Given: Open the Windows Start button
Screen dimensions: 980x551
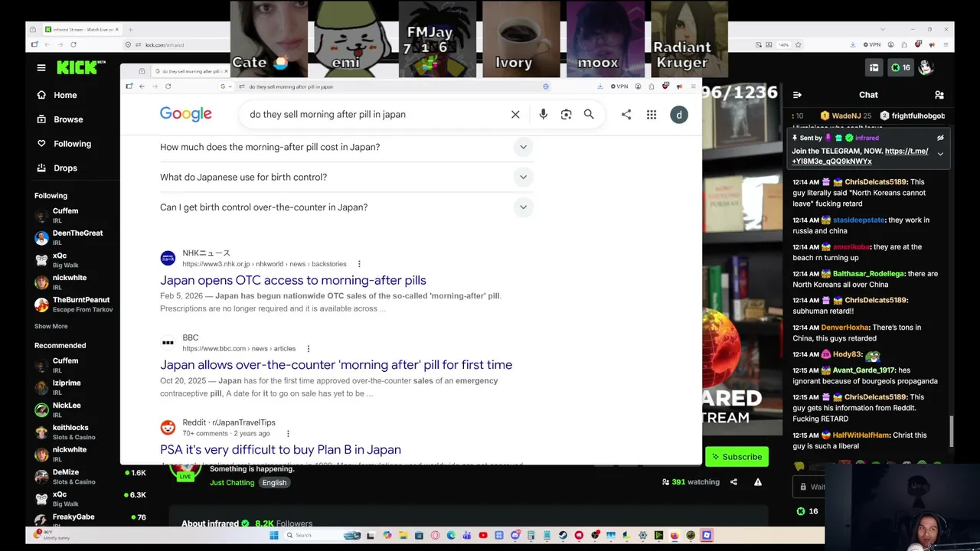Looking at the screenshot, I should [x=274, y=536].
